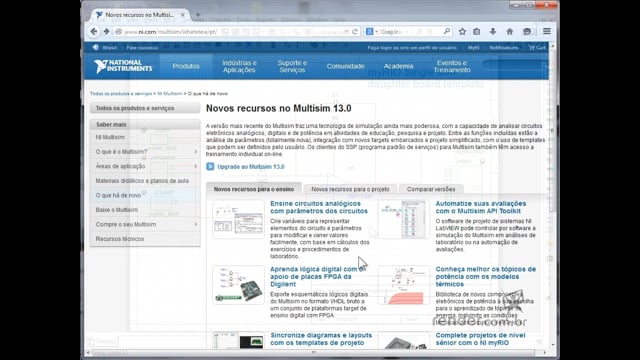Click the search magnifier icon
The height and width of the screenshot is (360, 640).
(x=447, y=31)
